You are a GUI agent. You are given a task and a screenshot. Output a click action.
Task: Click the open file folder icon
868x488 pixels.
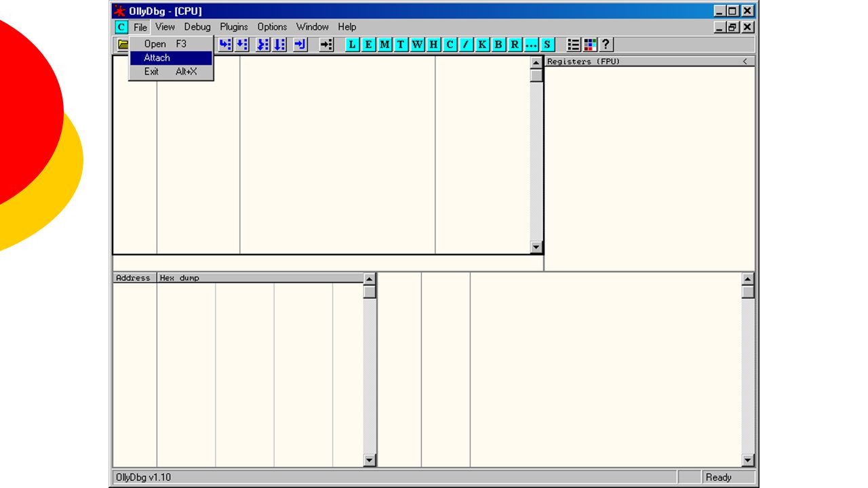point(123,45)
